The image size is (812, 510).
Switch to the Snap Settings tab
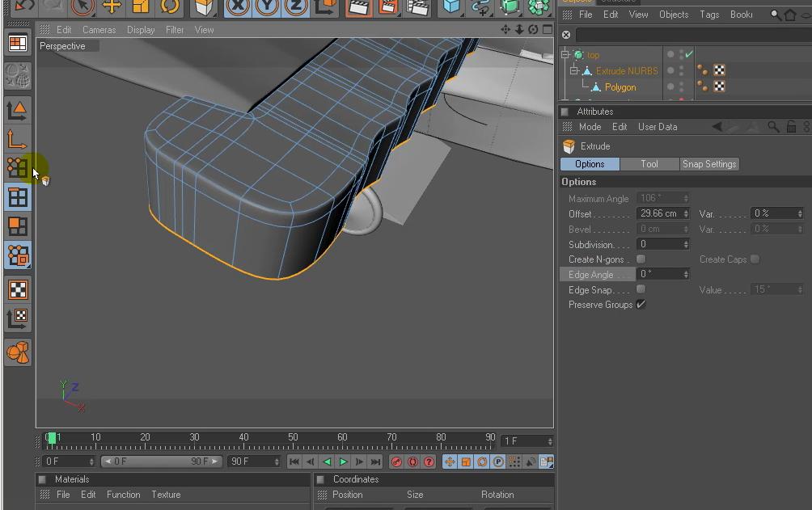[708, 164]
